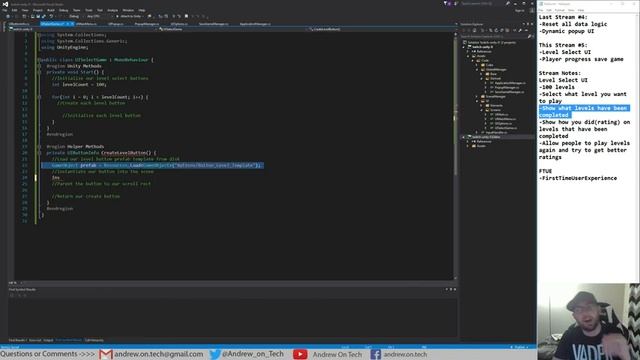This screenshot has height=360, width=640.
Task: Switch to the Error List bottom tab
Action: [x=35, y=340]
